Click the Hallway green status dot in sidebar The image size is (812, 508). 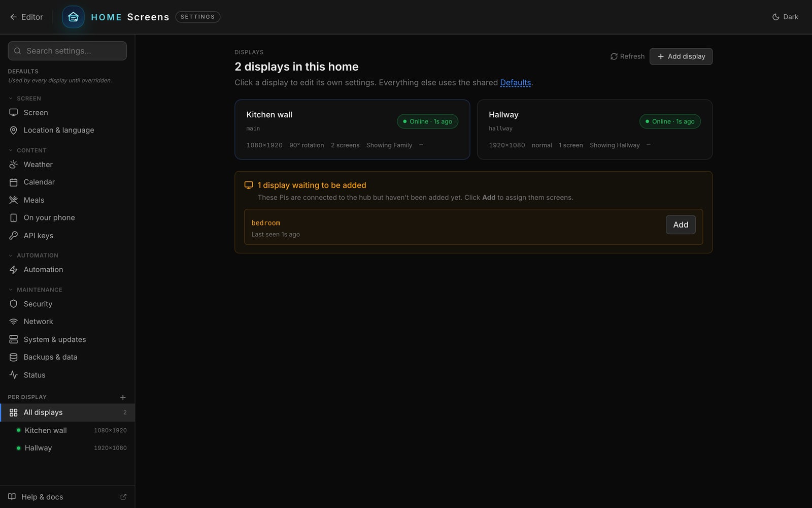coord(19,448)
